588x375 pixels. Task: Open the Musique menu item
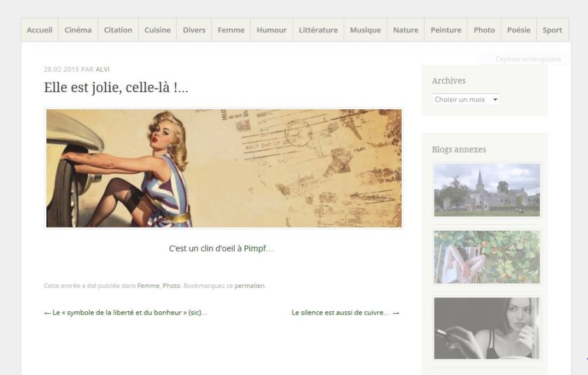(365, 30)
